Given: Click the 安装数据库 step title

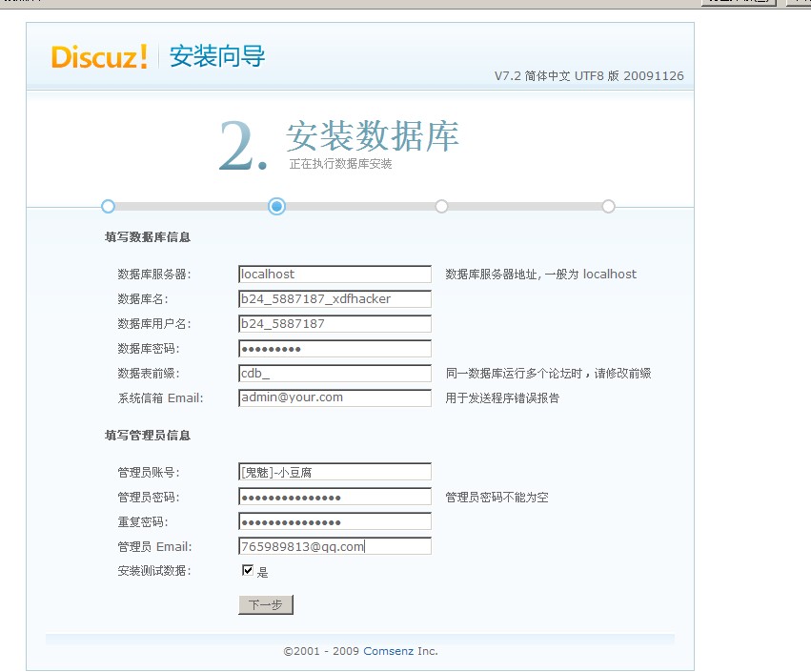Looking at the screenshot, I should pos(373,136).
